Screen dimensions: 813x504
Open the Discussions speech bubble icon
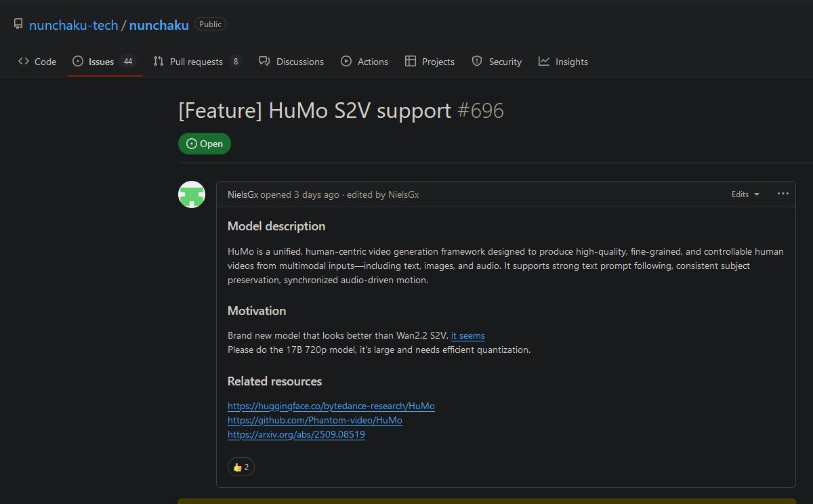(x=264, y=61)
